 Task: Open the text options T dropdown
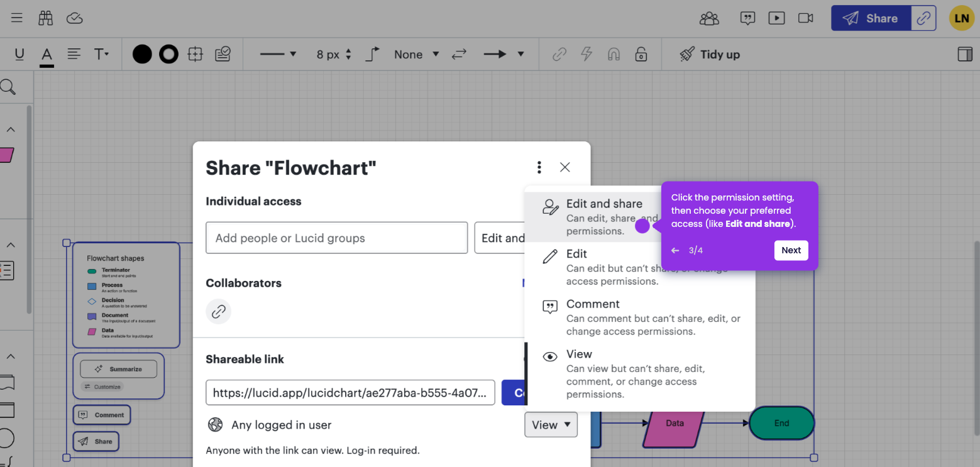[x=101, y=54]
